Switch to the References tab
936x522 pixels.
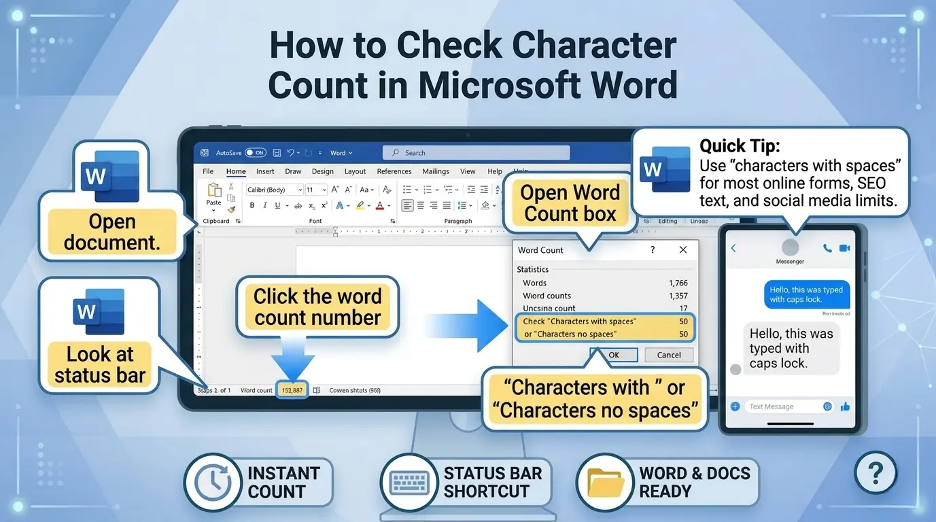[x=394, y=171]
